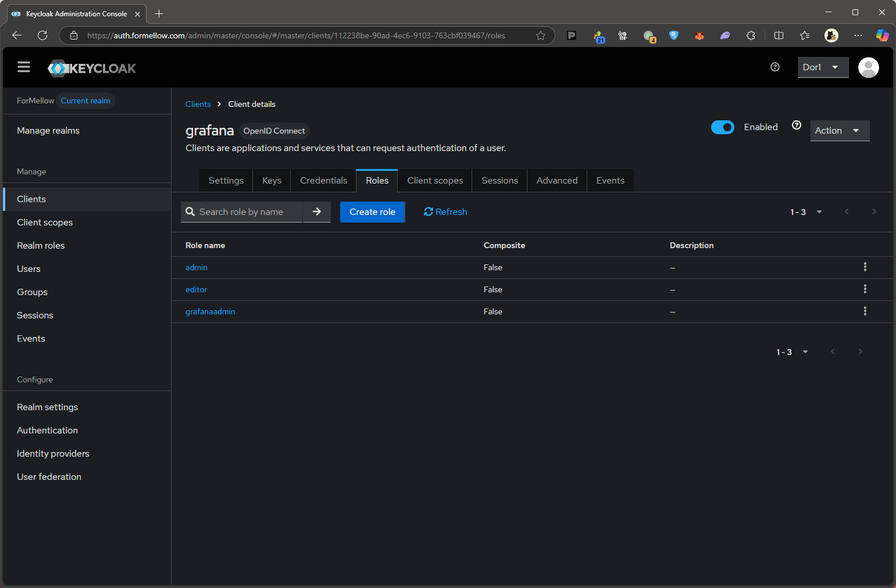Open the browser settings ellipsis menu

point(858,35)
